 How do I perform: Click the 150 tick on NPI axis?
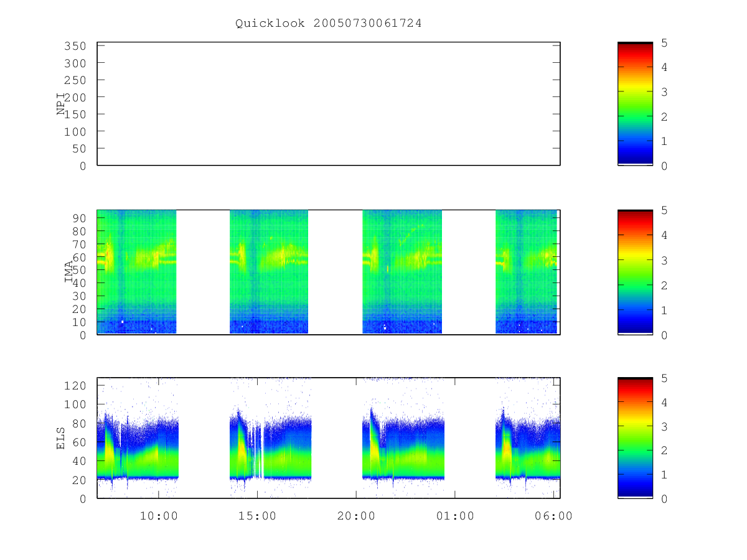(76, 114)
